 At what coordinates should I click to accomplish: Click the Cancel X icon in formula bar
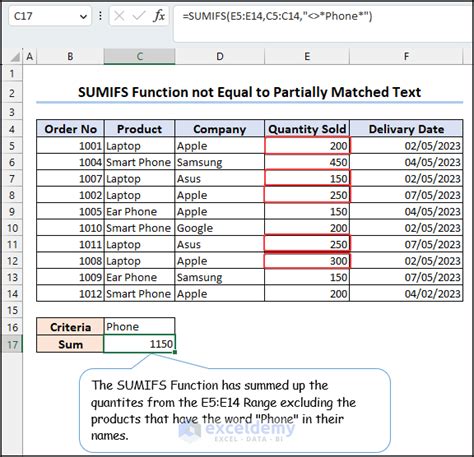point(119,16)
